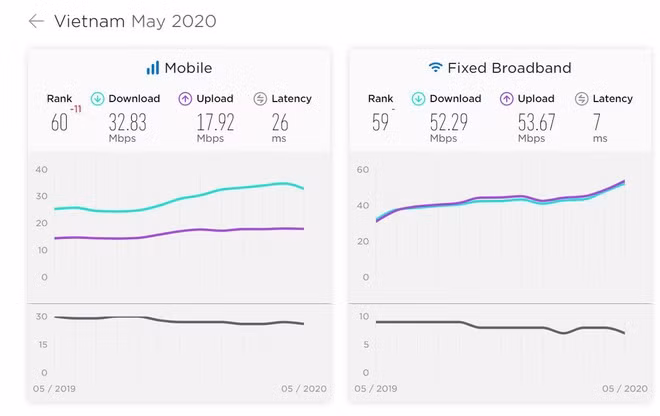
Task: Click the Mobile Download arrow icon
Action: coord(97,99)
